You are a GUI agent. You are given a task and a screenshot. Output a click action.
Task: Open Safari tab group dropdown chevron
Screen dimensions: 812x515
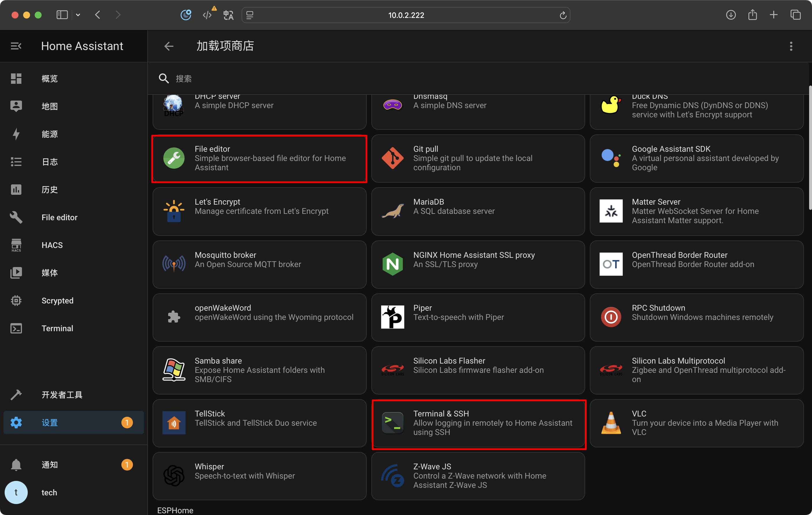pos(78,15)
